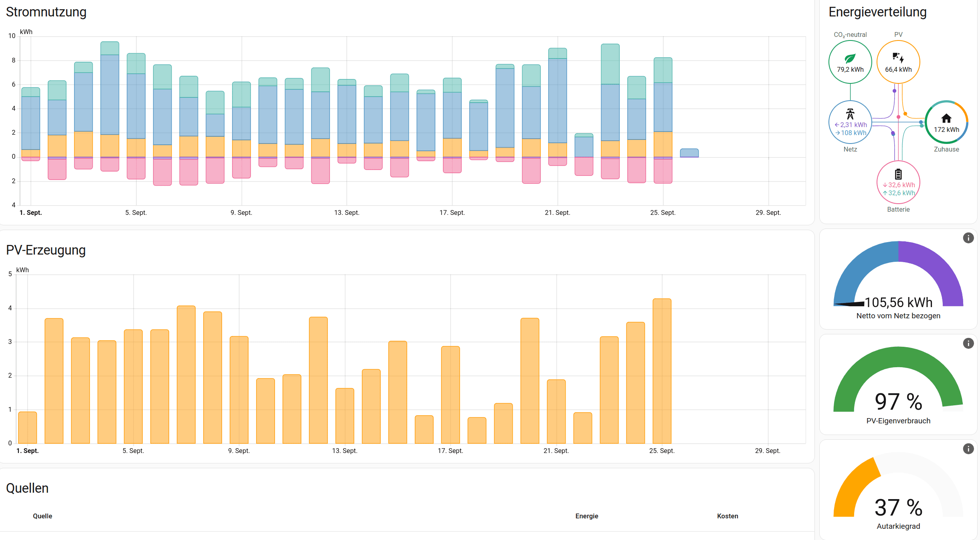
Task: Click the Quelle column header
Action: coord(42,516)
